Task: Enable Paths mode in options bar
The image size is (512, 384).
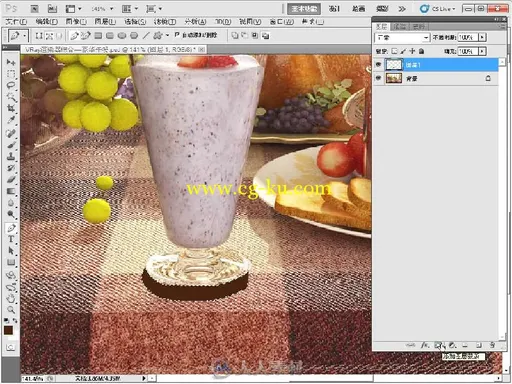Action: [49, 35]
